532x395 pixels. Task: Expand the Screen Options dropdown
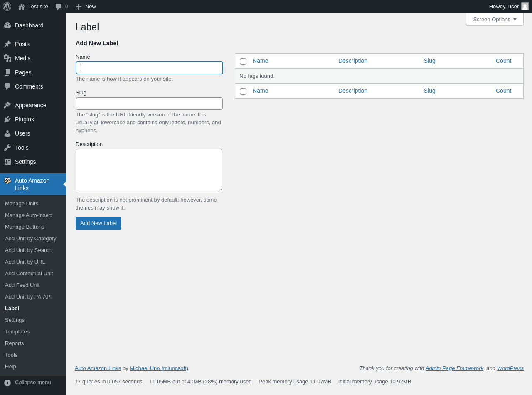point(495,19)
